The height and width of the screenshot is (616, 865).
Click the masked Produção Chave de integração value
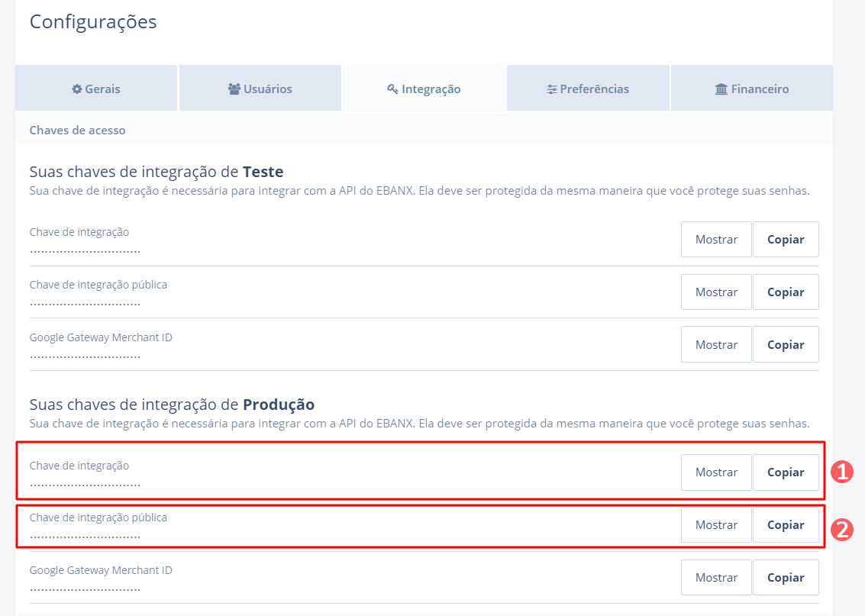[x=85, y=484]
